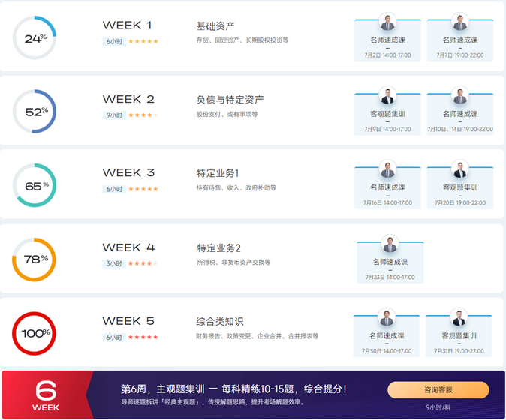Viewport: 506px width, 420px height.
Task: Click the 咨询客服 button
Action: [x=438, y=390]
